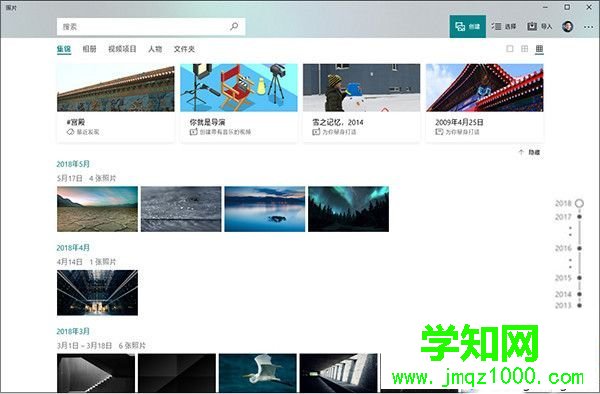
Task: Click the search magnifier icon
Action: click(x=234, y=26)
